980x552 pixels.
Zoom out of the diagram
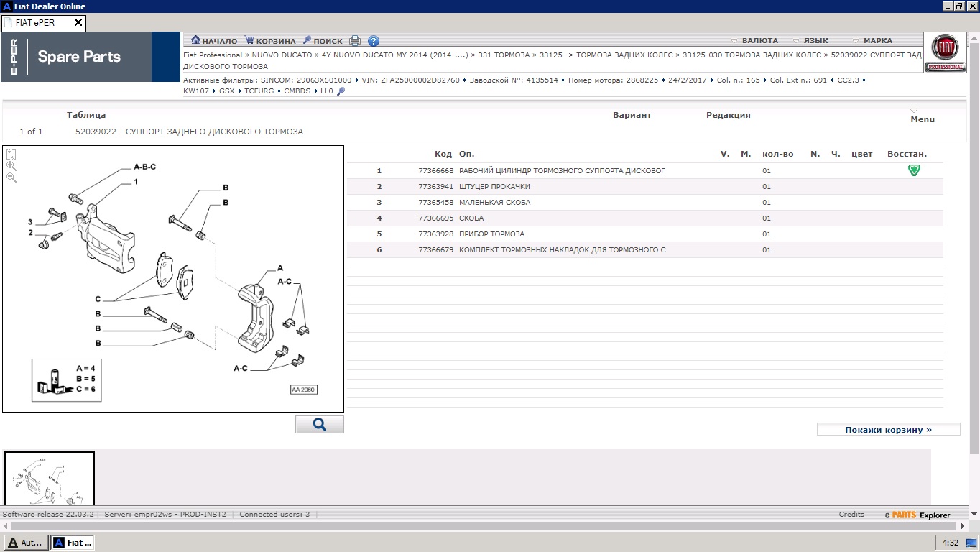[11, 178]
